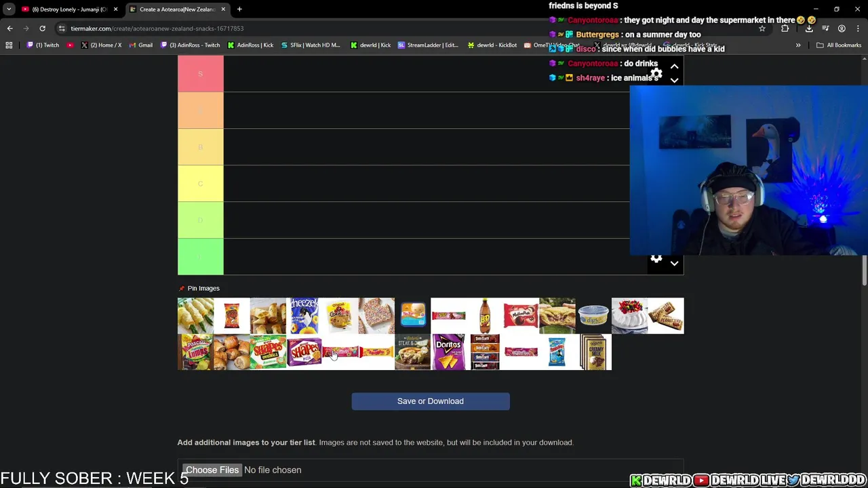View site information for tiermaker.com
This screenshot has width=868, height=488.
coord(62,28)
